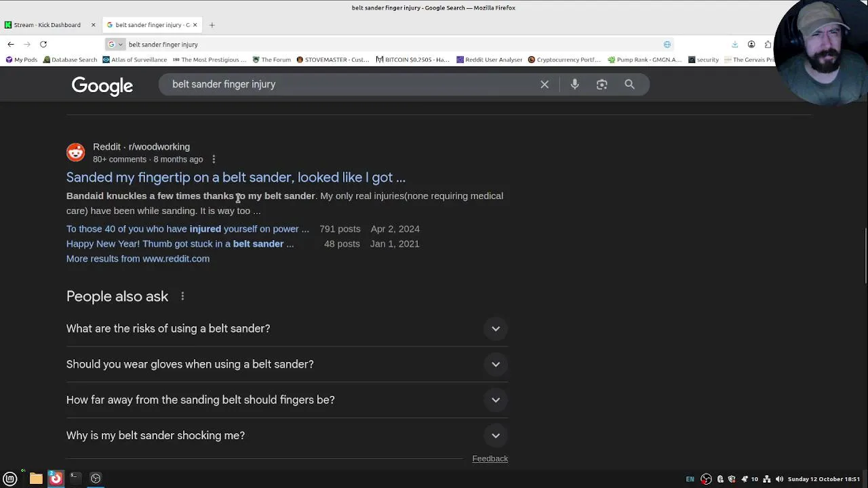
Task: Clear the search query with the X icon
Action: 545,84
